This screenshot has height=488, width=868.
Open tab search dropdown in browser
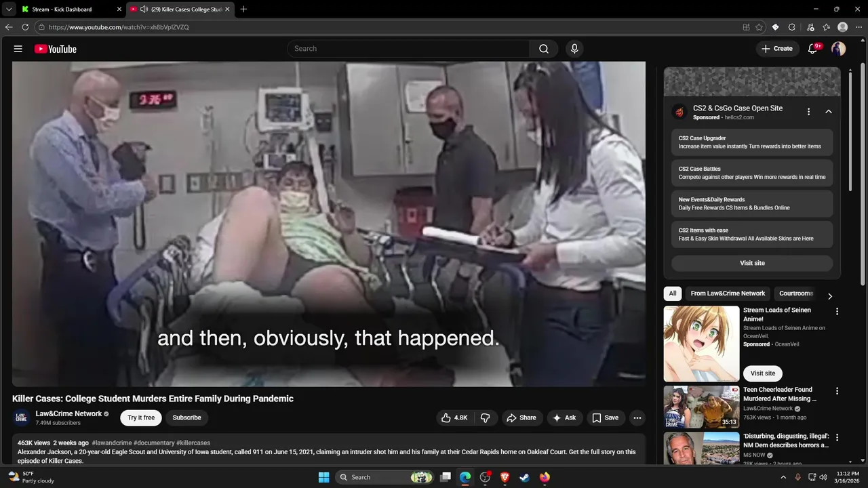click(x=9, y=9)
